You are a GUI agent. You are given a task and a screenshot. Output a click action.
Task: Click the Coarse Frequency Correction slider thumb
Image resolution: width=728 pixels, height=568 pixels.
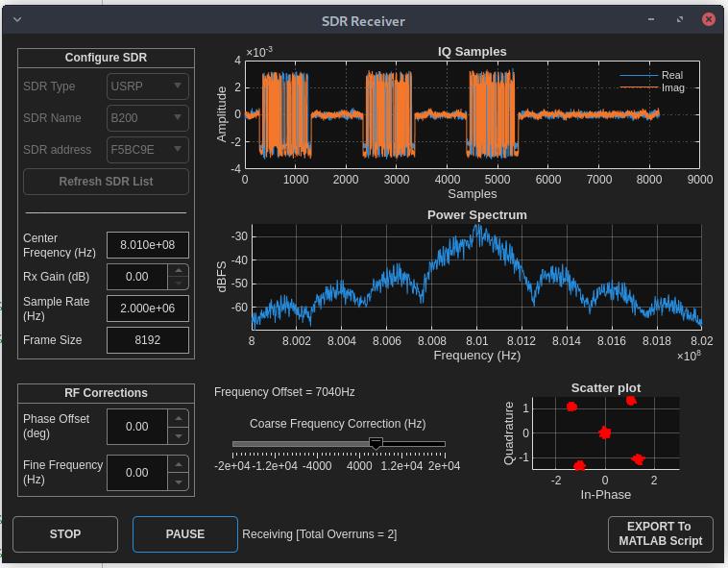coord(376,443)
